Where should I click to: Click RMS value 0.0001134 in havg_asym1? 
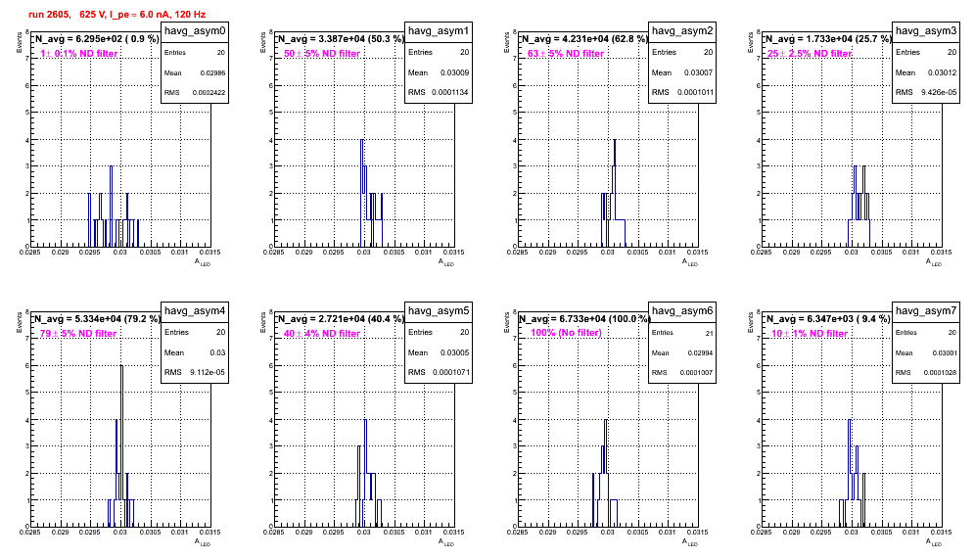450,93
